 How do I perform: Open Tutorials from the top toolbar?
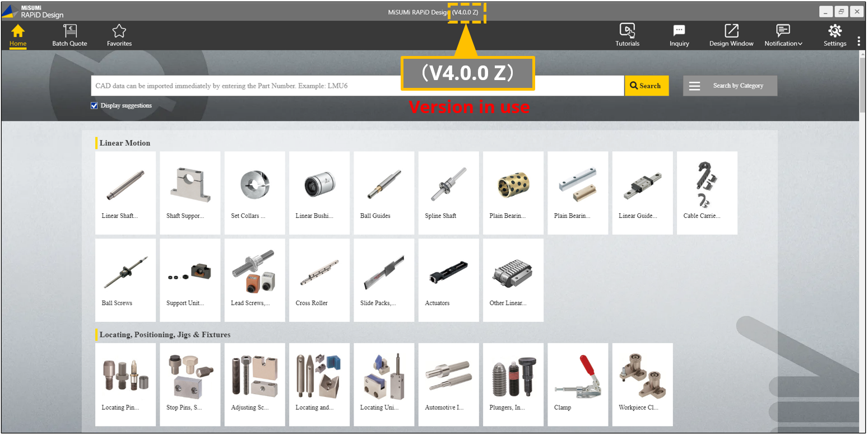627,35
